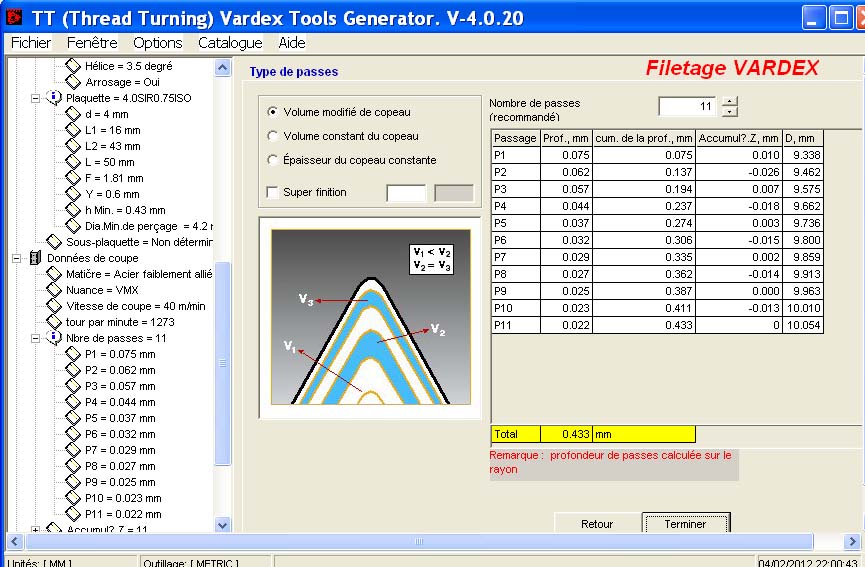This screenshot has width=865, height=567.
Task: Click the chip volume thread diagram image
Action: tap(371, 317)
